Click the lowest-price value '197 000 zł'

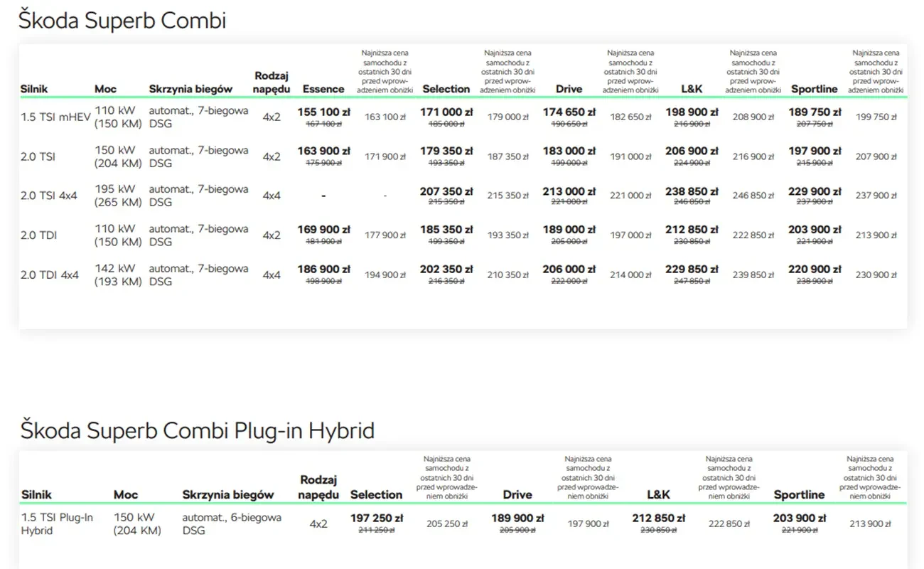631,235
